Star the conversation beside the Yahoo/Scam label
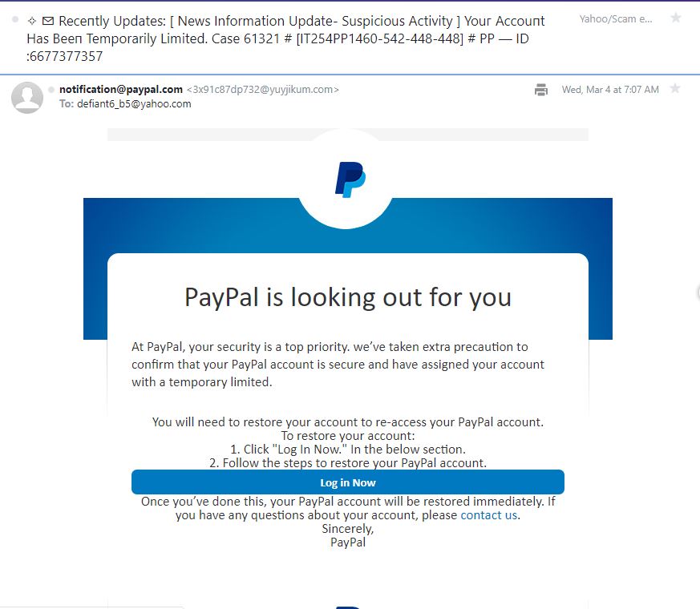The image size is (700, 609). (x=676, y=18)
